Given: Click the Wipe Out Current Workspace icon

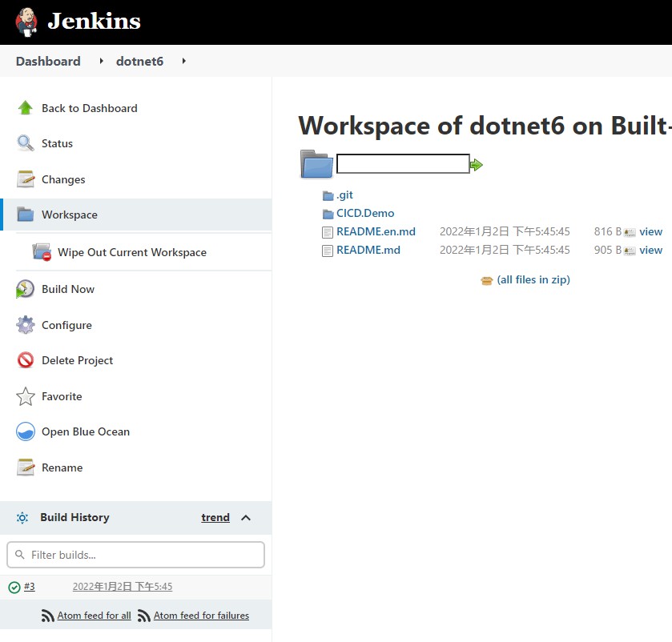Looking at the screenshot, I should coord(42,252).
